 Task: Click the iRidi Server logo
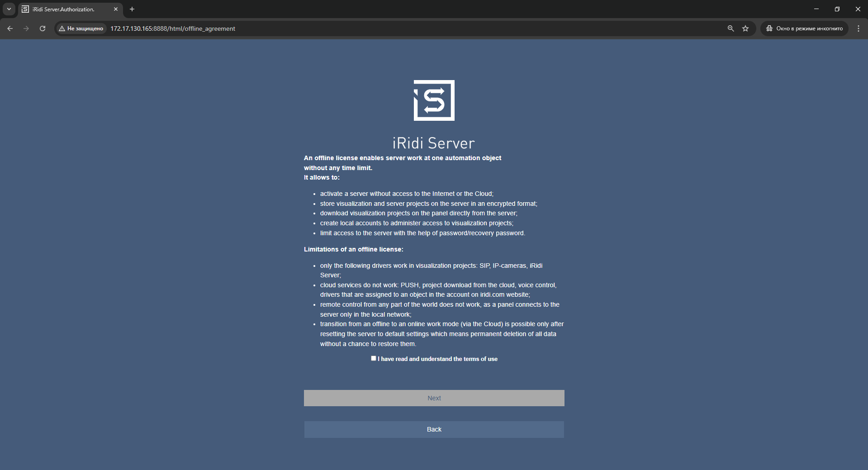(434, 100)
